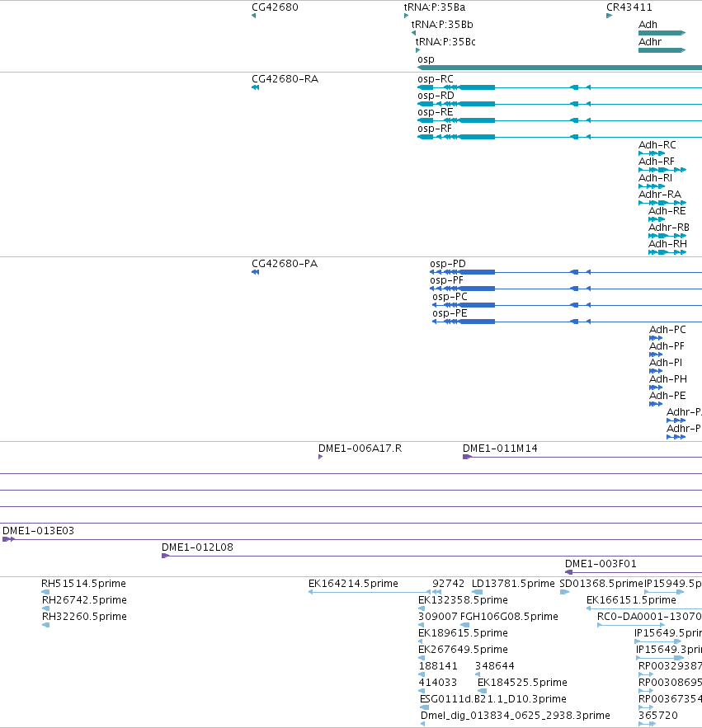Viewport: 702px width, 728px height.
Task: Click the Adh-PH protein label
Action: point(668,379)
